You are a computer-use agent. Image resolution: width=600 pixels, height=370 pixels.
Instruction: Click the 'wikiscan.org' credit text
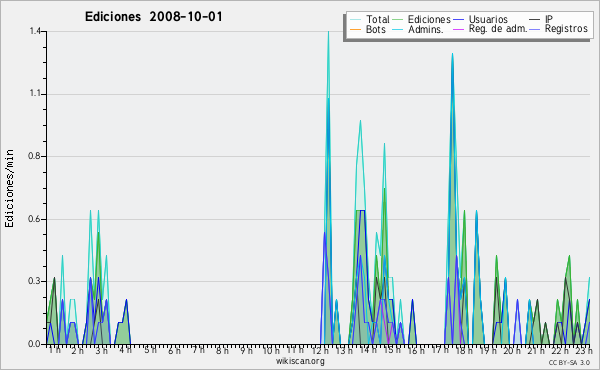tap(300, 361)
